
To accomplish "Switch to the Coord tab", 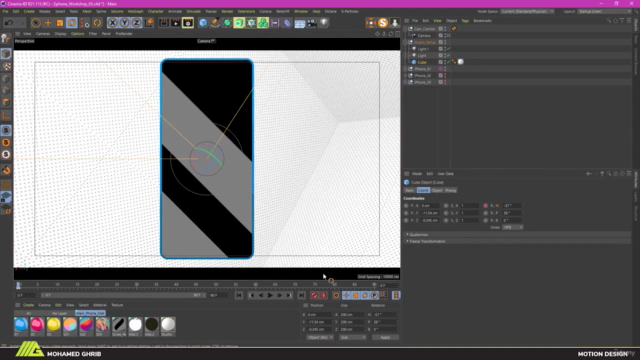I will (x=423, y=190).
